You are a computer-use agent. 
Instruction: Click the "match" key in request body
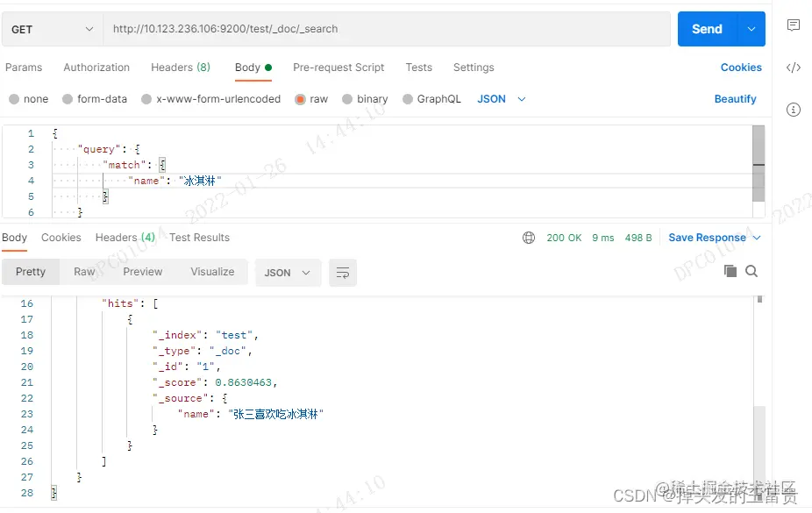point(125,165)
